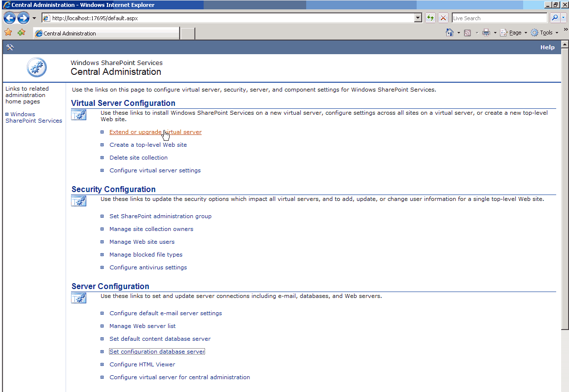Image resolution: width=569 pixels, height=392 pixels.
Task: Click the vertical scrollbar thumb
Action: point(565,189)
